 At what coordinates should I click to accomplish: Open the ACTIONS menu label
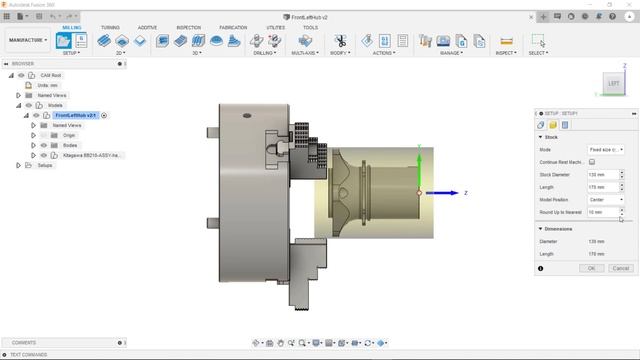pos(384,53)
